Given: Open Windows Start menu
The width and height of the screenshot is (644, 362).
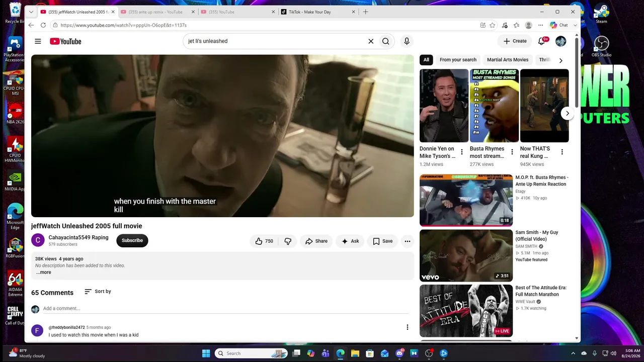Looking at the screenshot, I should [206, 353].
